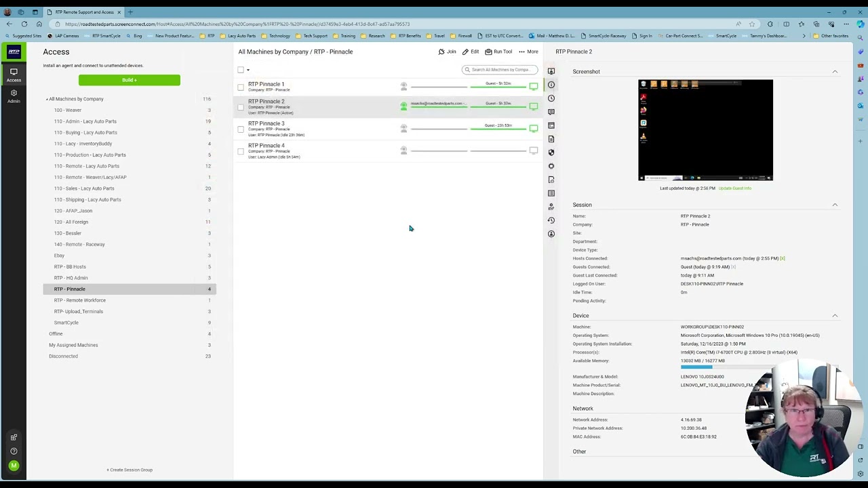The width and height of the screenshot is (868, 488).
Task: Open the More actions menu
Action: coord(528,52)
